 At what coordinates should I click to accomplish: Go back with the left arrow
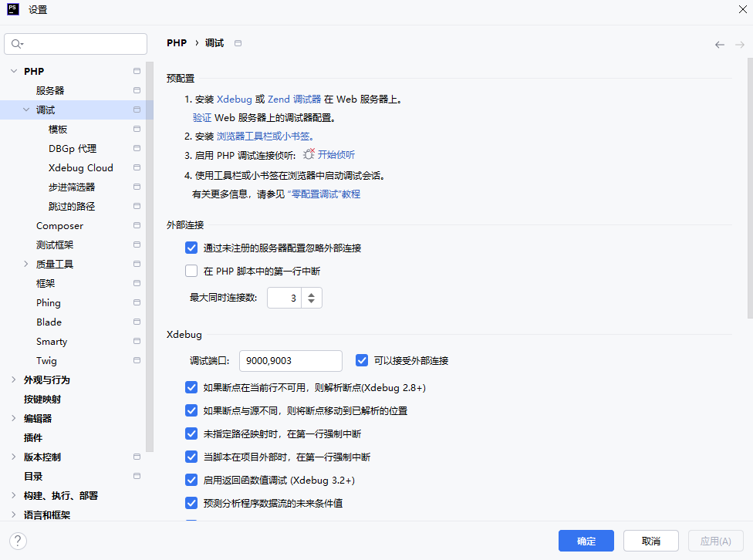[x=719, y=45]
